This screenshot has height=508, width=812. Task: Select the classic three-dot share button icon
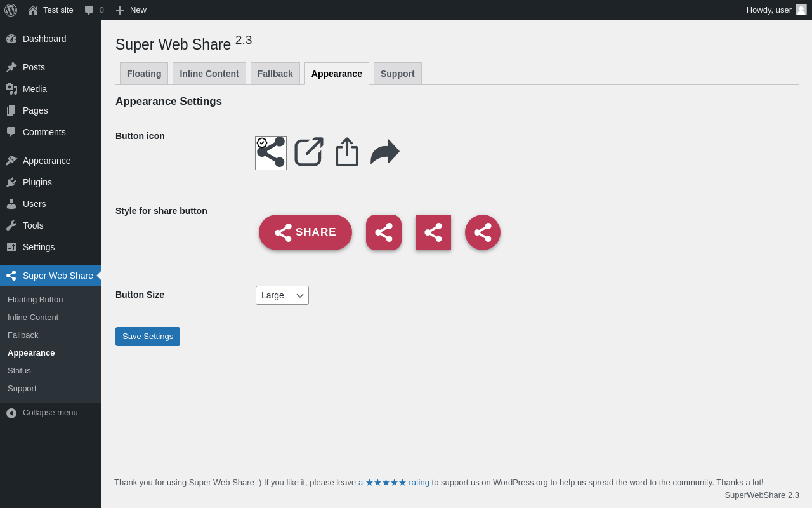click(271, 153)
